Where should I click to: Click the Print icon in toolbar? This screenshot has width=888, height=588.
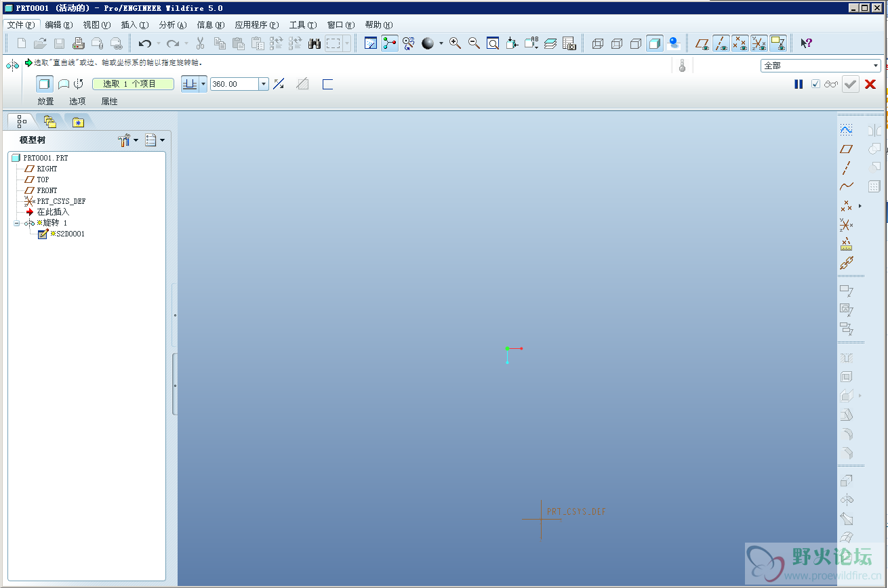pos(78,43)
